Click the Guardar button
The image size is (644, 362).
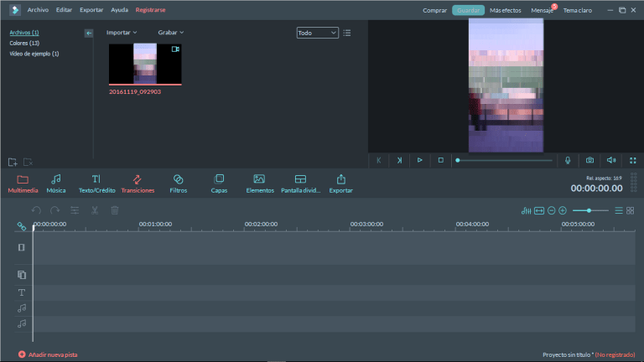(468, 10)
